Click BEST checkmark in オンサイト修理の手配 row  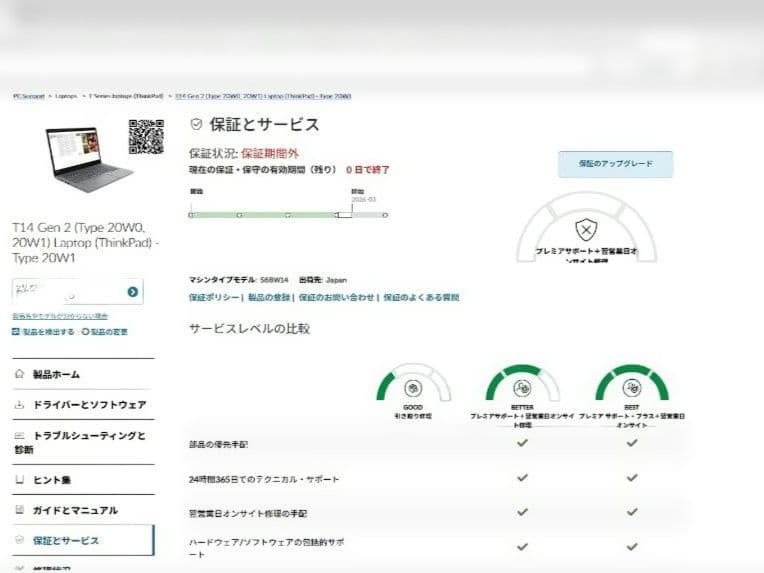[632, 512]
